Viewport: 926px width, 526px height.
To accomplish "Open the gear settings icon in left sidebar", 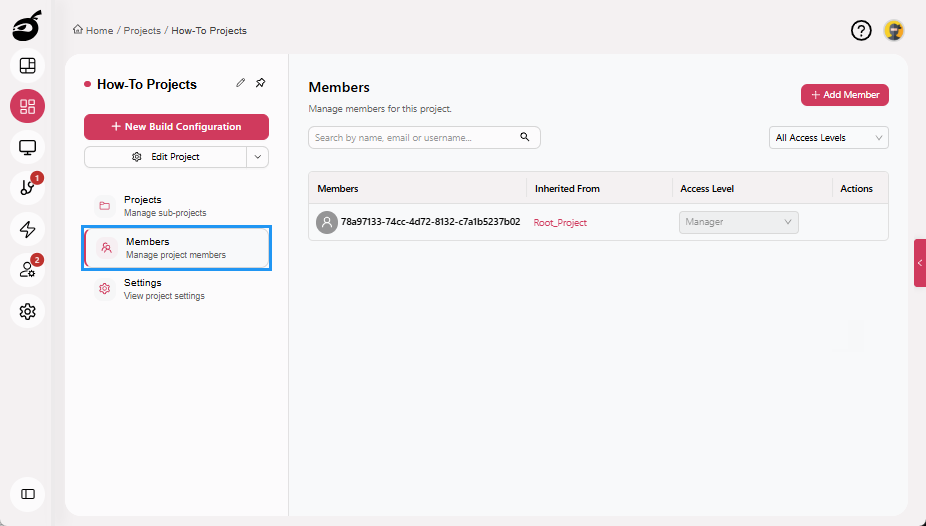I will pos(28,311).
